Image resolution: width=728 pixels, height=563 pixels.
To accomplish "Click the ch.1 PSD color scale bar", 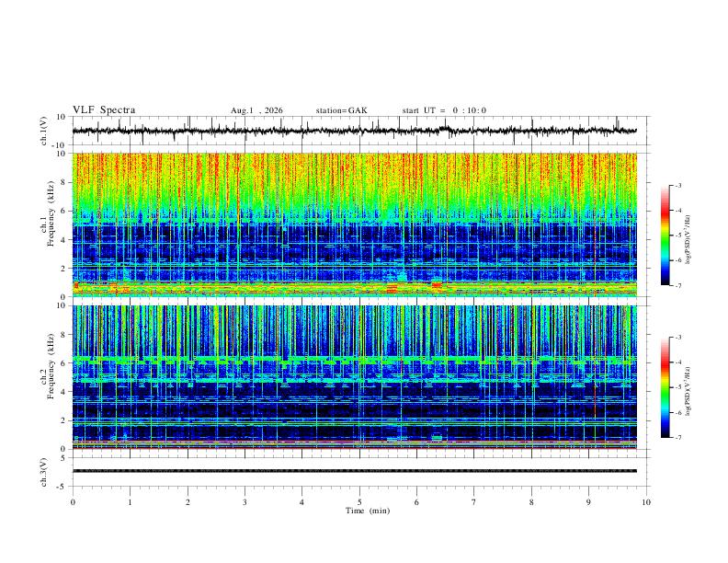I will (665, 236).
